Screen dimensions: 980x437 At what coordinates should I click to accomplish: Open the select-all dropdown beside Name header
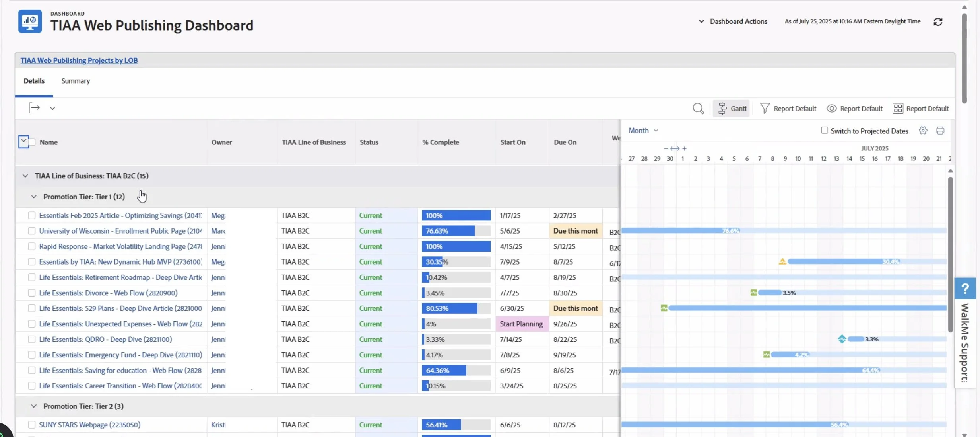tap(23, 142)
